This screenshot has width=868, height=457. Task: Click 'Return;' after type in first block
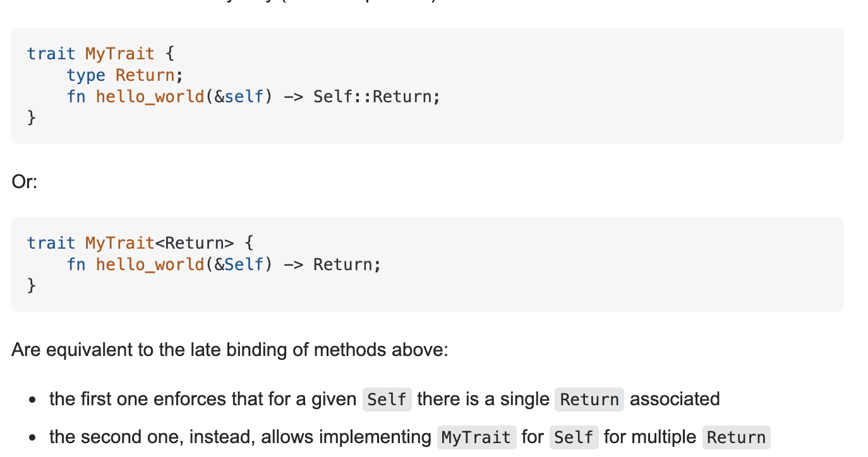[149, 75]
